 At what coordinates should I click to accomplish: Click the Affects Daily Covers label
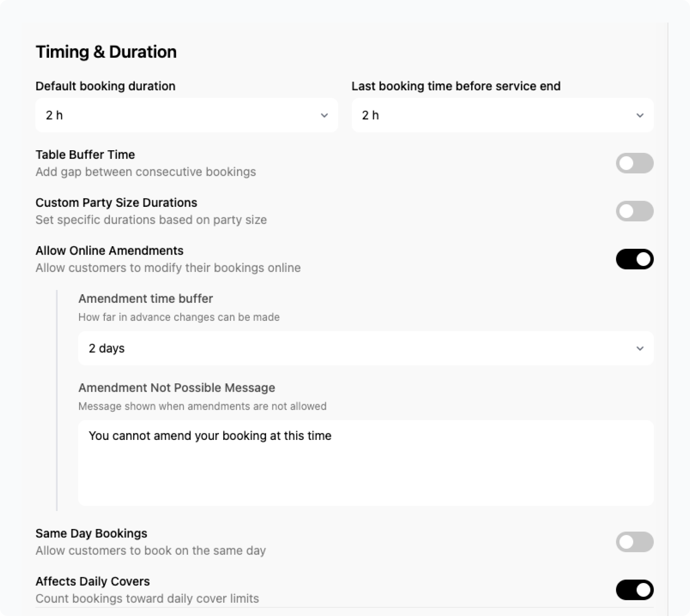92,582
